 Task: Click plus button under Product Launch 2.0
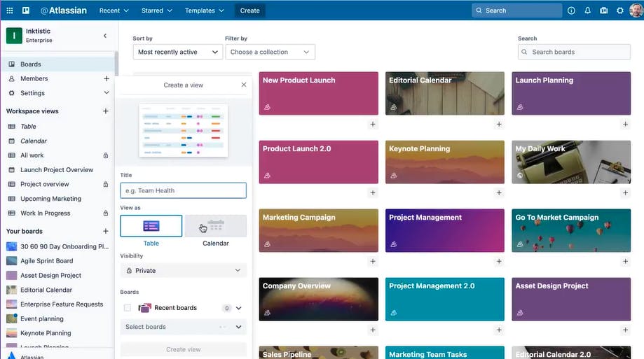click(x=373, y=192)
